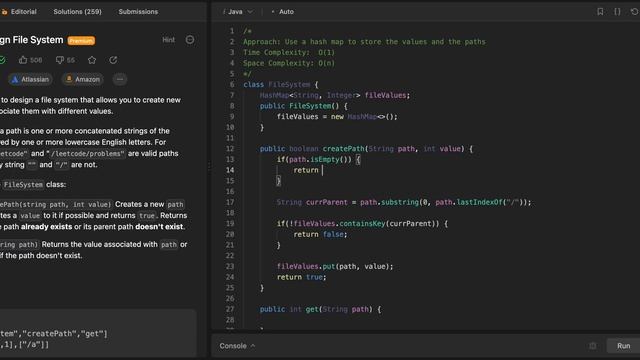Click "String currParent" declaration line
The height and width of the screenshot is (360, 640).
point(404,202)
